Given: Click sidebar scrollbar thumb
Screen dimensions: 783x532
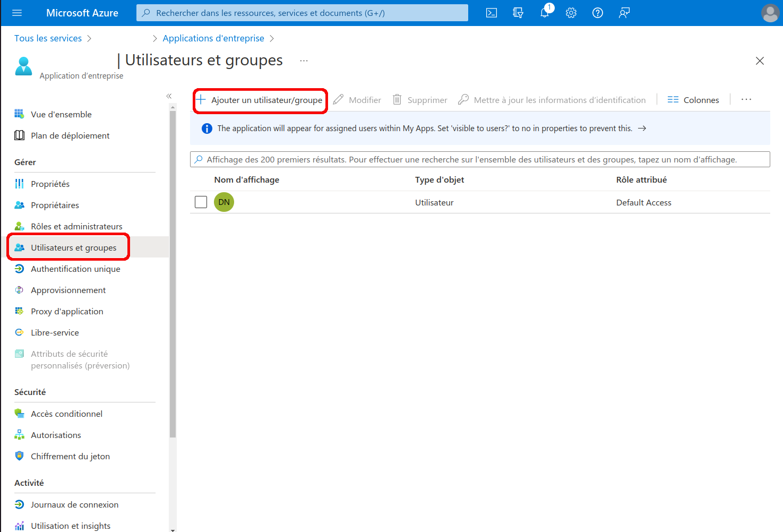Looking at the screenshot, I should click(x=173, y=273).
